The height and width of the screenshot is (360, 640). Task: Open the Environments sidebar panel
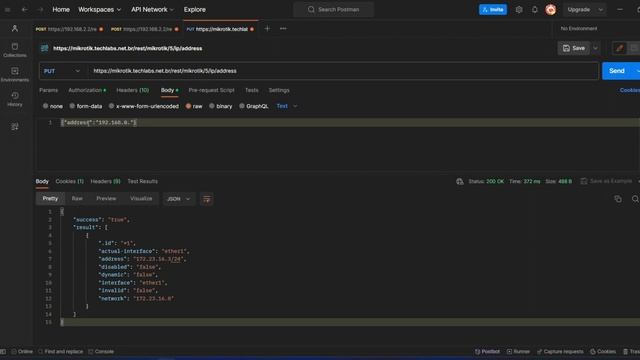coord(15,74)
